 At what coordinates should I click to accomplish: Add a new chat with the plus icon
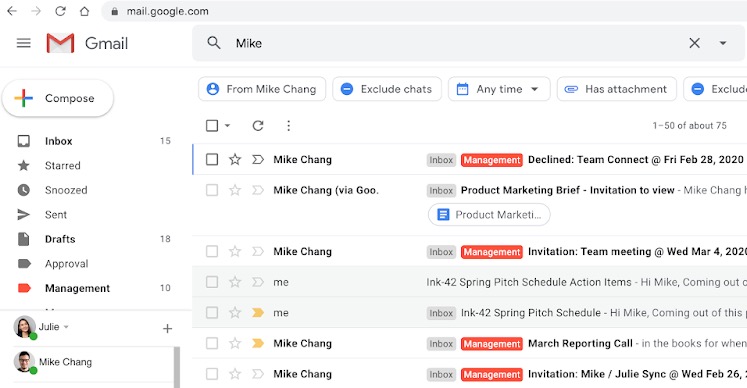pos(167,328)
